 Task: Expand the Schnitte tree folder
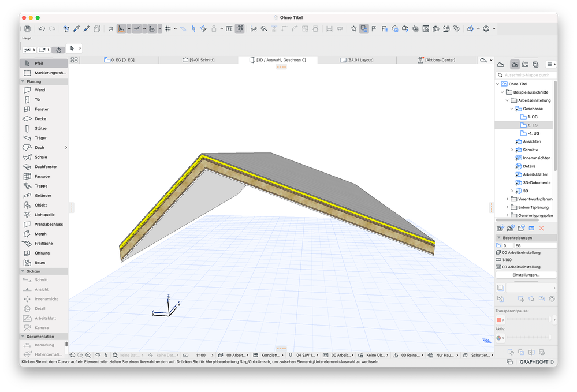[x=512, y=150]
